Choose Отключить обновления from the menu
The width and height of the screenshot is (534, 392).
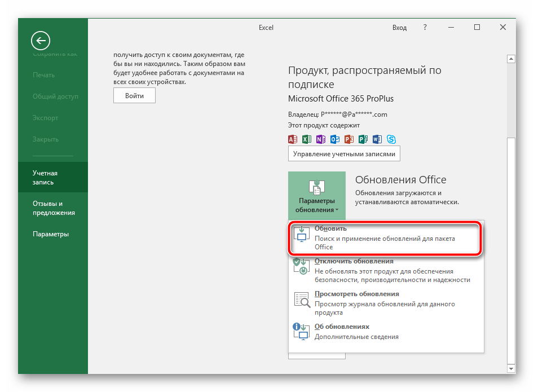386,270
